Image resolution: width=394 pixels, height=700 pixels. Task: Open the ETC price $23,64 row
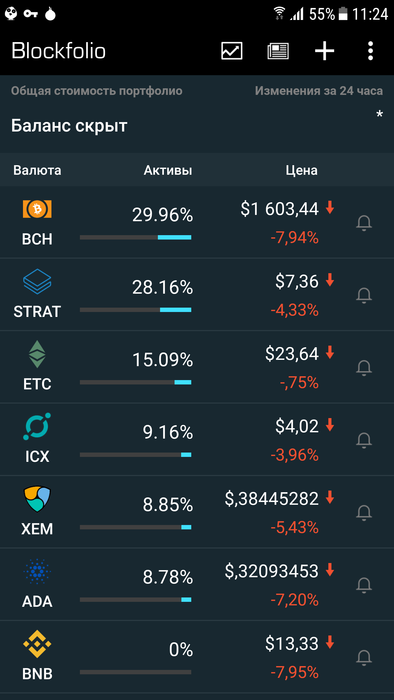tap(197, 367)
